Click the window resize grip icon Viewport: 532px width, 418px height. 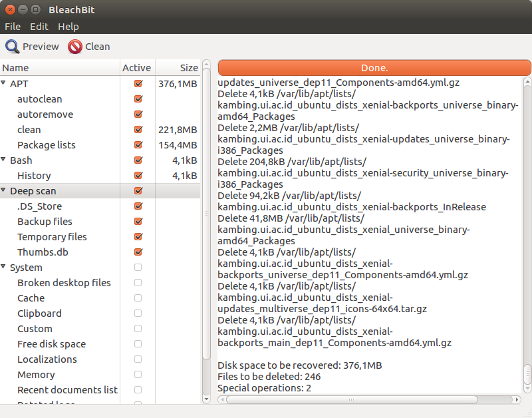(x=527, y=414)
